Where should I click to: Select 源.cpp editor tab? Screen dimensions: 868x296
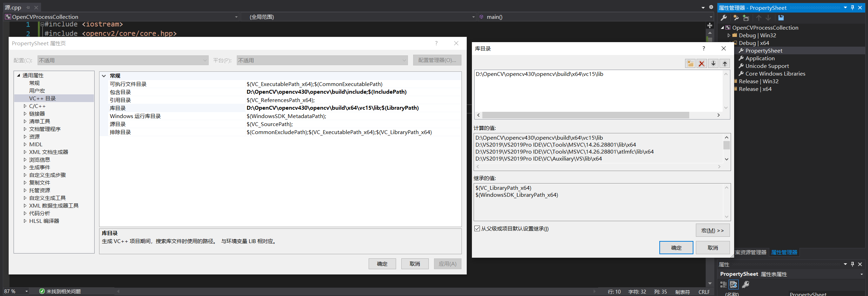tap(13, 7)
